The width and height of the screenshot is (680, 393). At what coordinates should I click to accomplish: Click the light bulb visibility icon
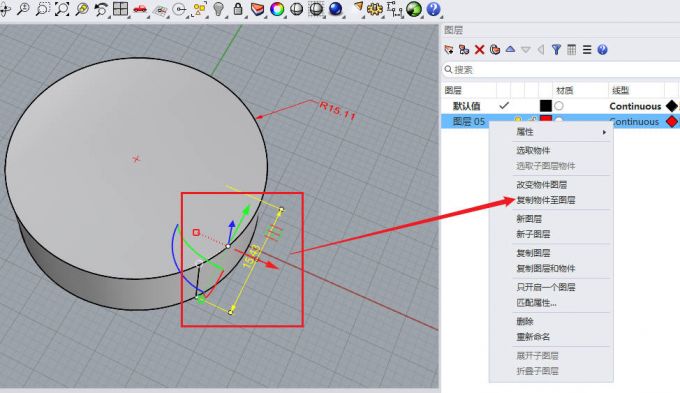(219, 9)
